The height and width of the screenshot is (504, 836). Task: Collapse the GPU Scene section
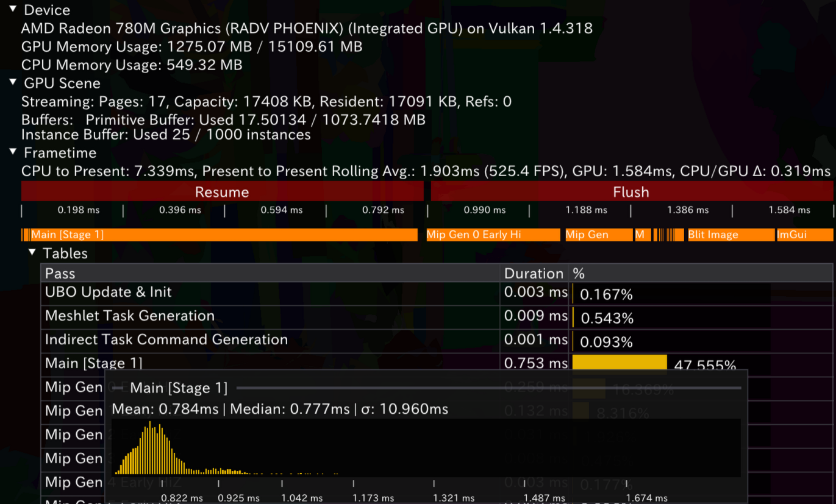pos(13,82)
